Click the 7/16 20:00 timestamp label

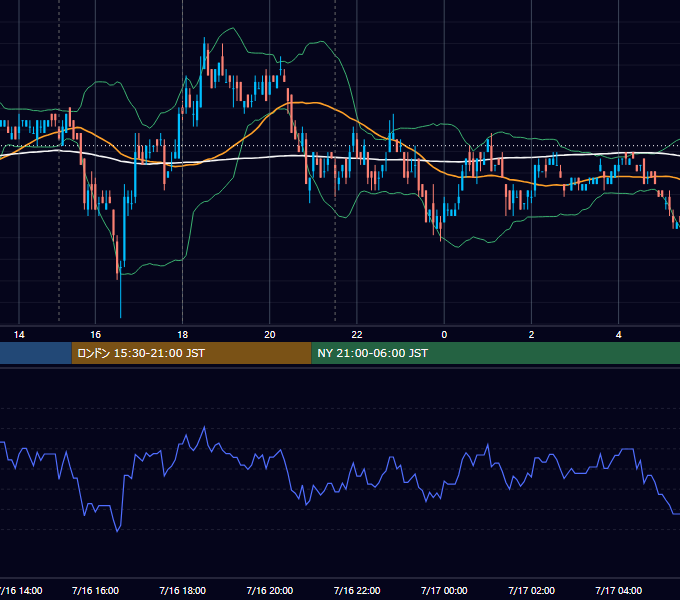coord(270,590)
